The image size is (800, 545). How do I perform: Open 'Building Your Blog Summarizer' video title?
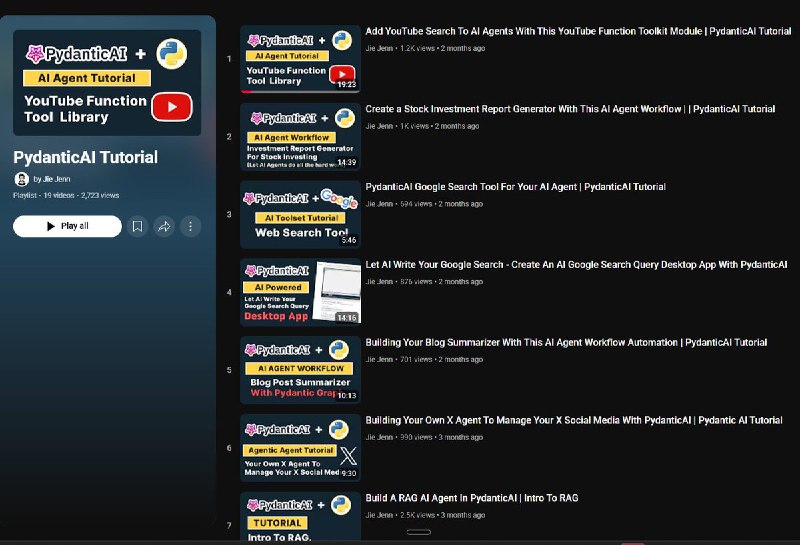566,342
